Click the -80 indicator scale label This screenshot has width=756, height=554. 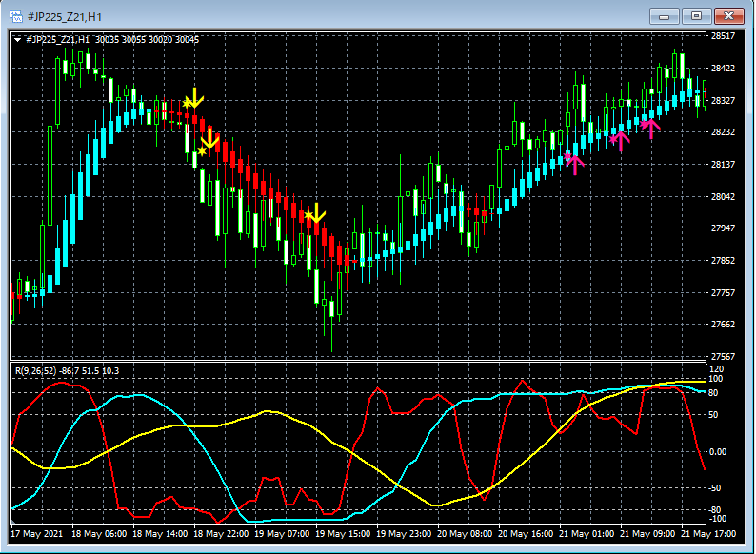tap(715, 510)
